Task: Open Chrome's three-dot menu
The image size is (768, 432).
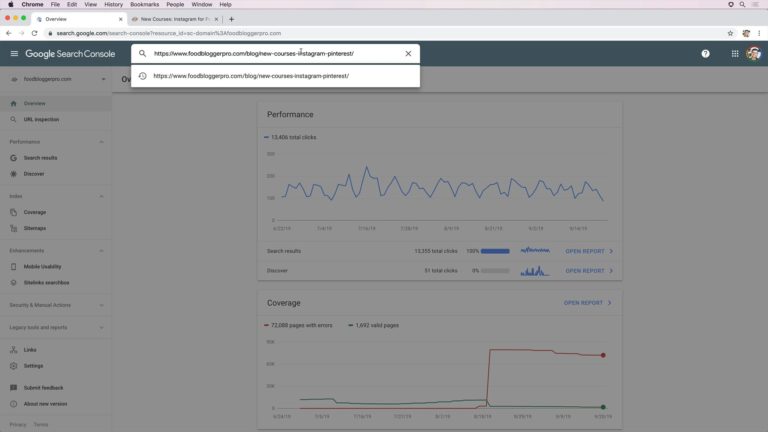Action: point(759,33)
